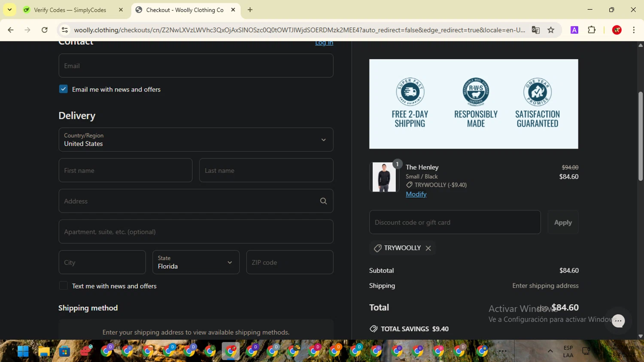Click the Responsibly Made RWS badge

coord(476,103)
